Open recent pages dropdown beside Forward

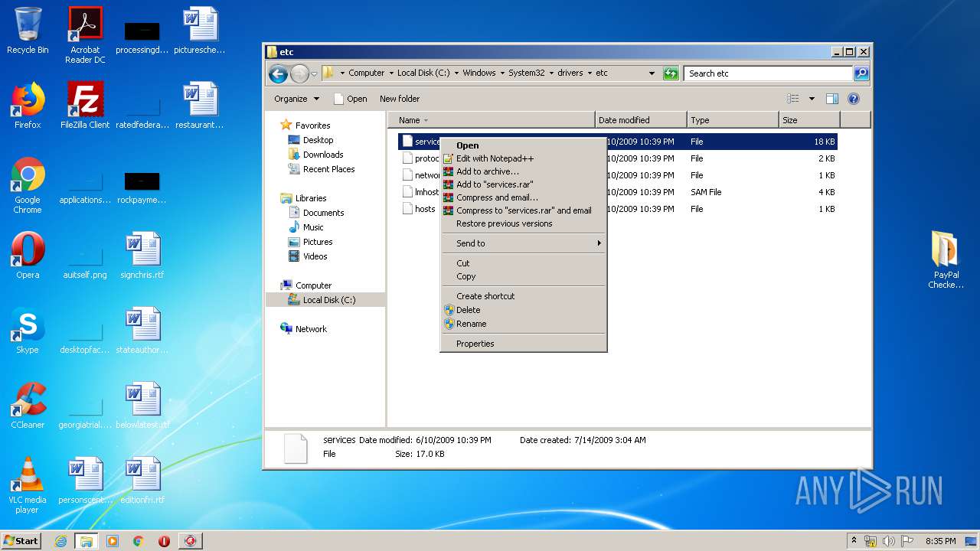pyautogui.click(x=314, y=74)
